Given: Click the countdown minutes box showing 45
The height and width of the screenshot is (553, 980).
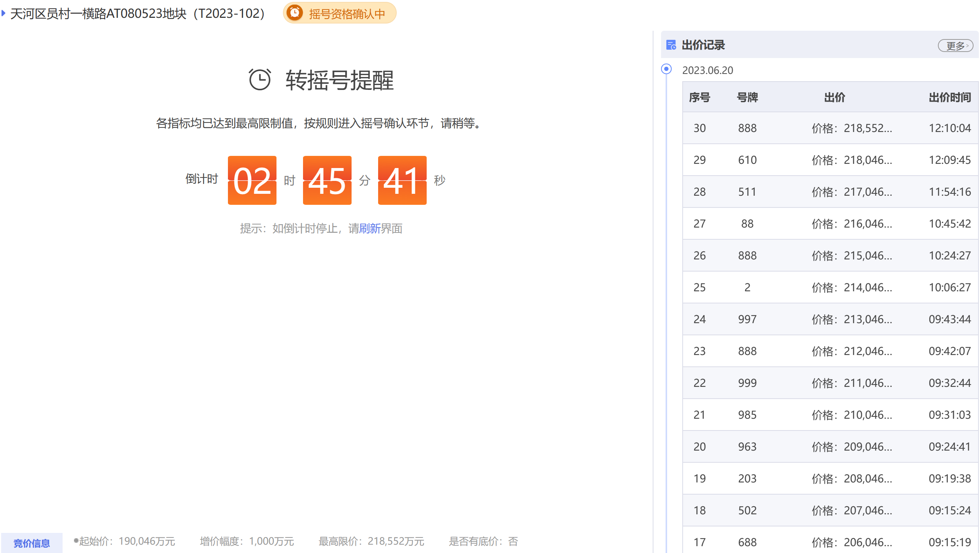Looking at the screenshot, I should (327, 181).
